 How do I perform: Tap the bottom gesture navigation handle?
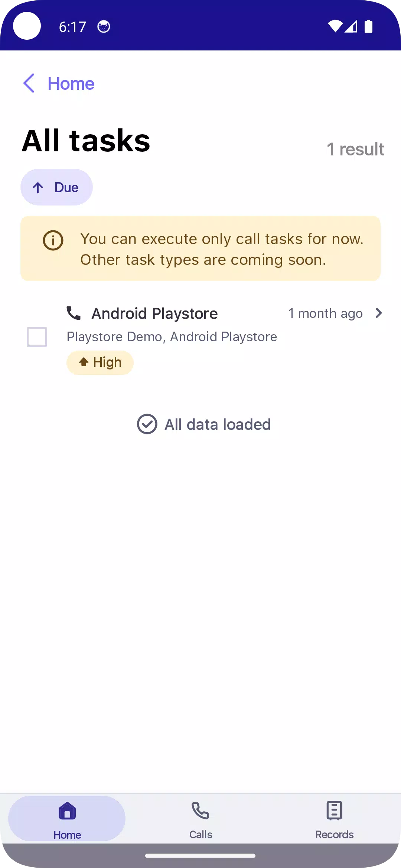click(x=200, y=855)
